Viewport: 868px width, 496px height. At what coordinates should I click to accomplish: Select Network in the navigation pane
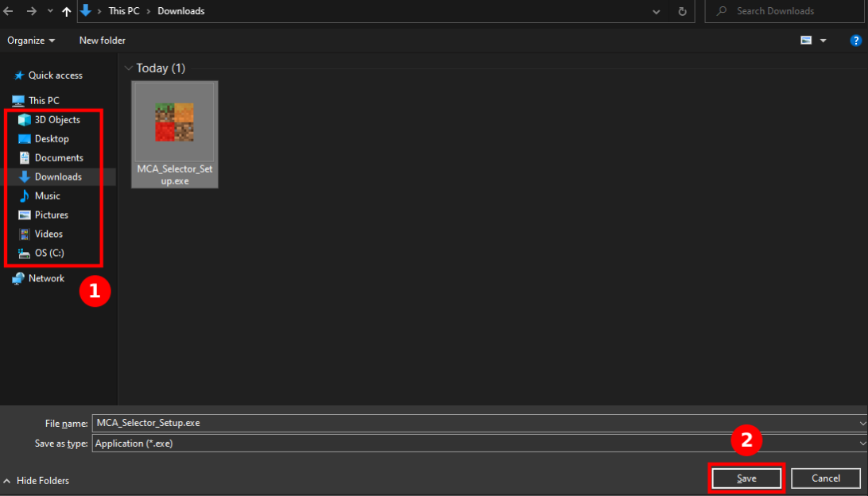[x=38, y=278]
